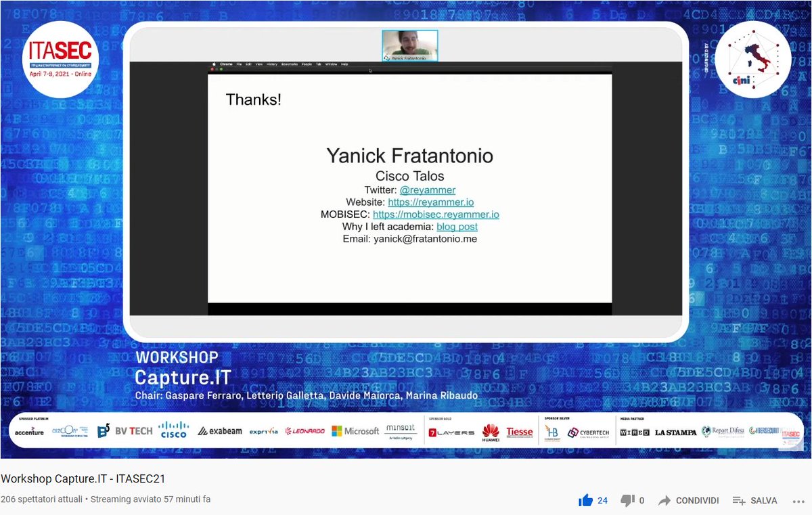Click the exabeam sponsor logo
Image resolution: width=812 pixels, height=515 pixels.
pos(220,431)
